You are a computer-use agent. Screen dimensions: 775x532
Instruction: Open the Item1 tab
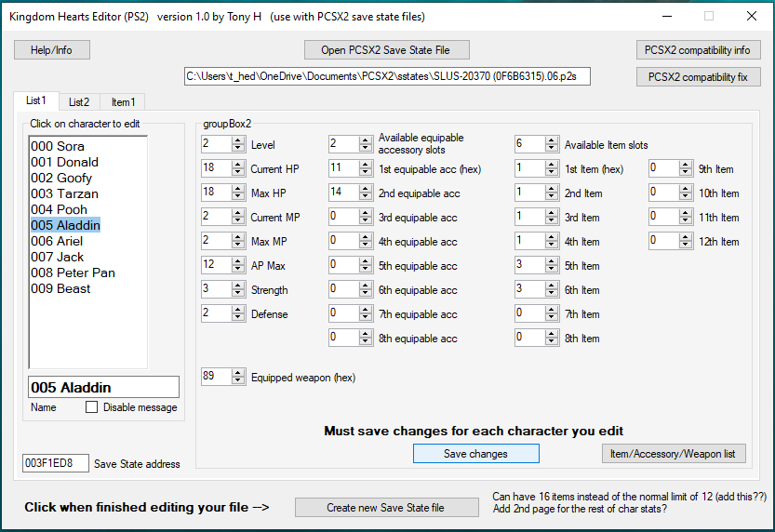point(123,102)
